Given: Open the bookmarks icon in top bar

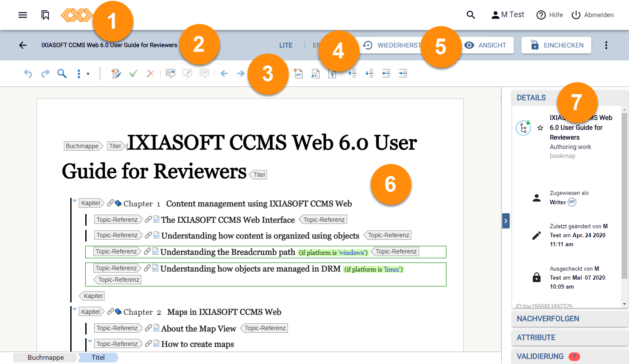Looking at the screenshot, I should (x=45, y=15).
